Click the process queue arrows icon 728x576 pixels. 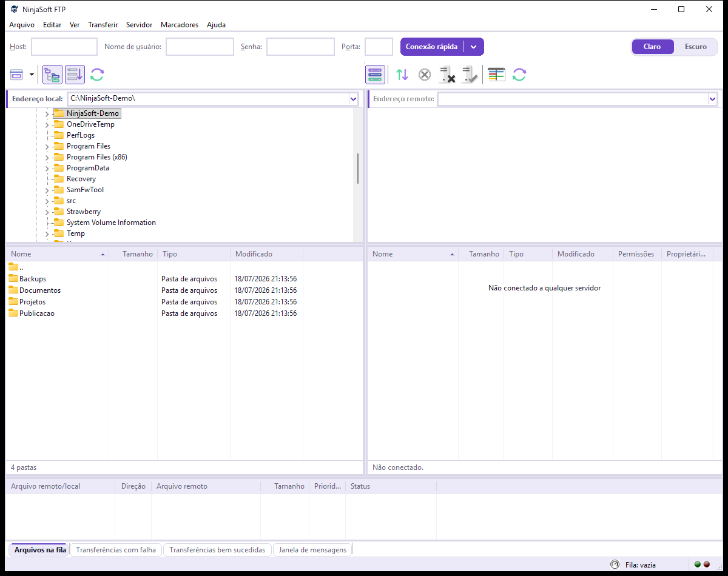402,75
